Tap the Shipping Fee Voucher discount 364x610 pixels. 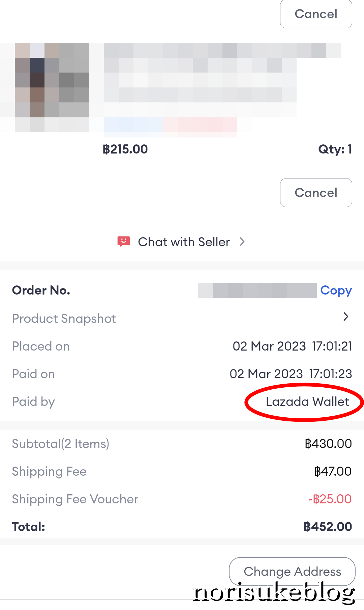pos(330,499)
